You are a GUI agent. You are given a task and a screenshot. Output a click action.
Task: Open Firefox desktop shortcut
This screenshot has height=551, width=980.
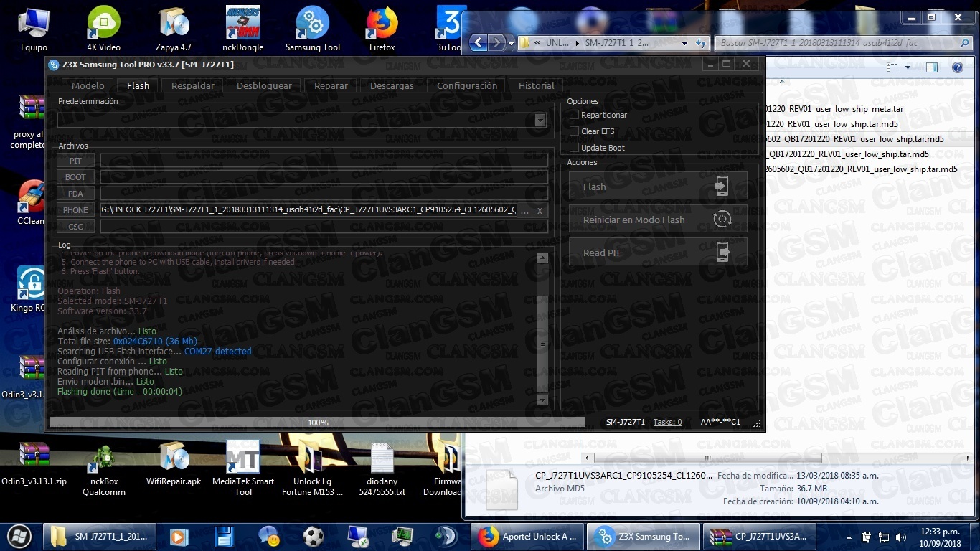coord(382,30)
